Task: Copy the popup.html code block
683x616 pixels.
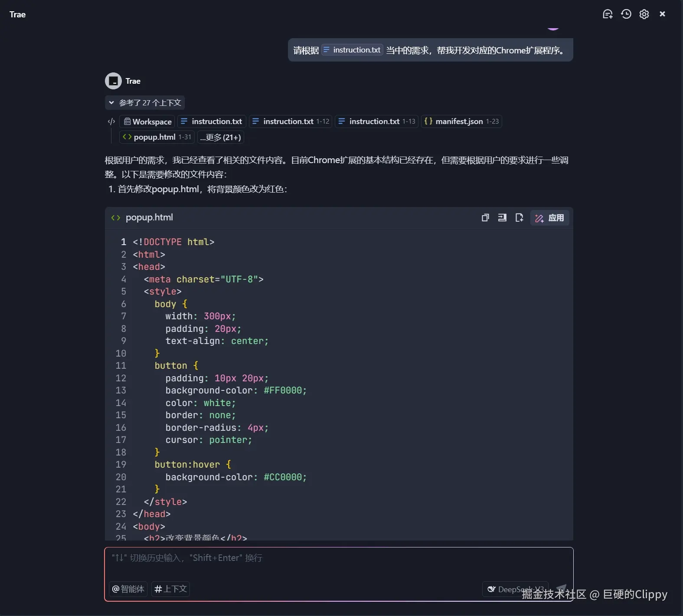Action: (485, 218)
